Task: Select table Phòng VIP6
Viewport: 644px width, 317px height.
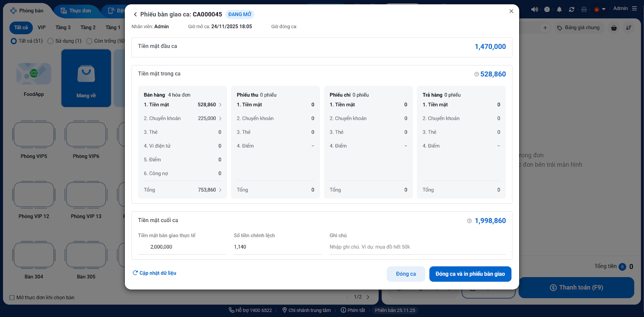Action: tap(86, 140)
